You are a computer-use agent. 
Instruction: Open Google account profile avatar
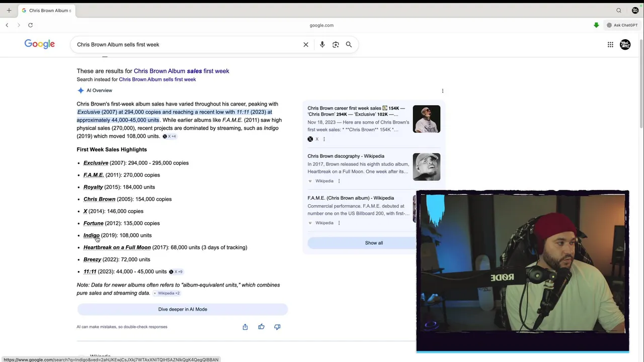point(625,45)
